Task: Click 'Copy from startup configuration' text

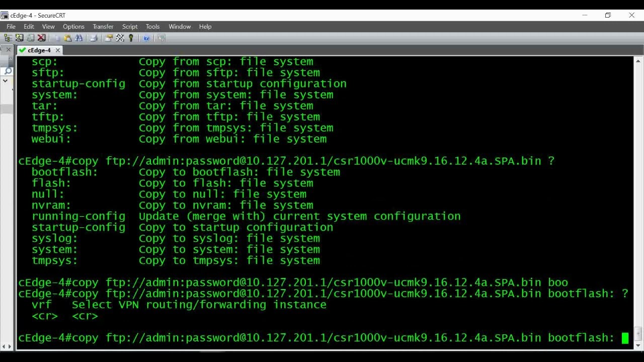Action: click(x=243, y=84)
